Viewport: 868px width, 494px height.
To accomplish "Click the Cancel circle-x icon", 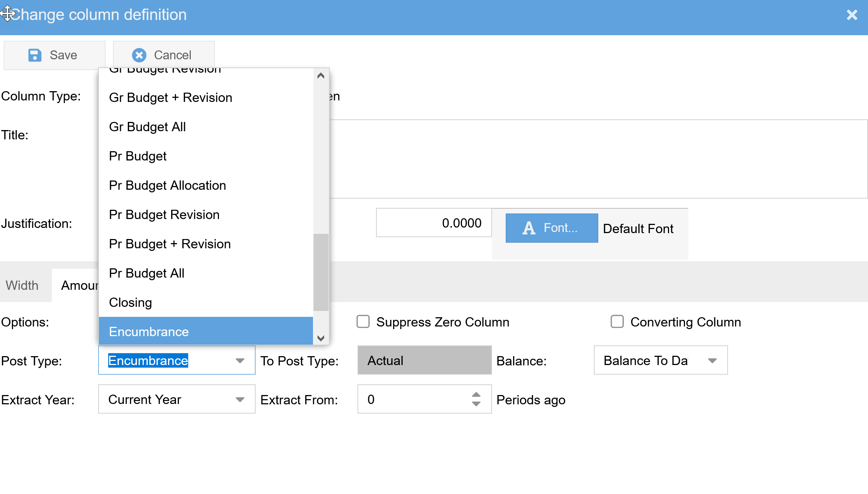I will click(139, 55).
